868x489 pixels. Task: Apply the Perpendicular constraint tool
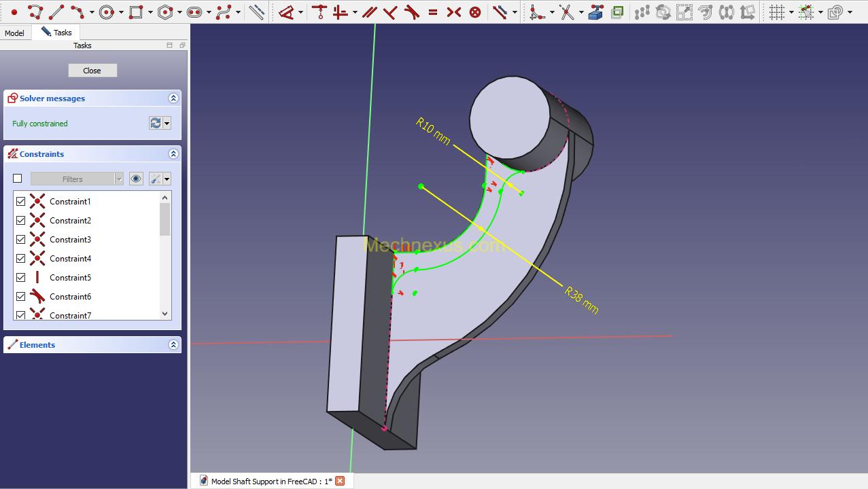pyautogui.click(x=390, y=12)
